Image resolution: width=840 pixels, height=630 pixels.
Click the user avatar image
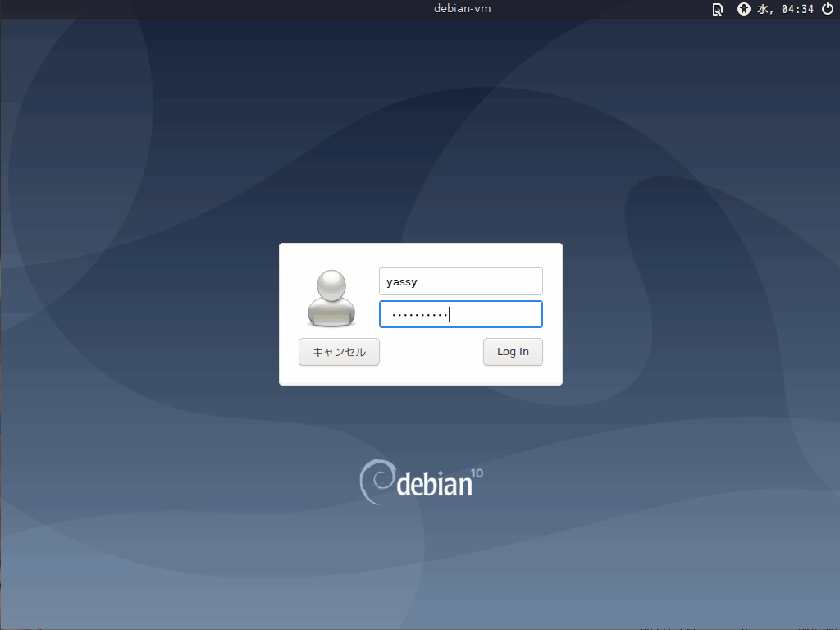coord(331,298)
